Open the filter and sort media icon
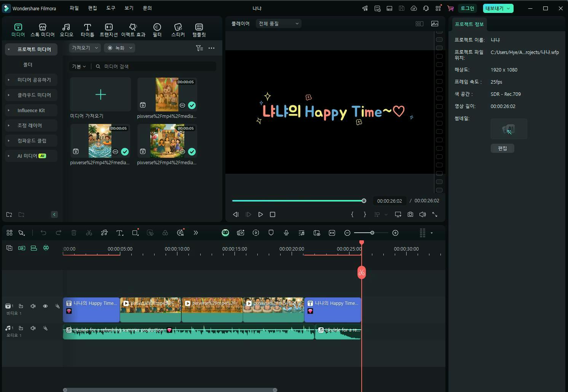The width and height of the screenshot is (568, 392). tap(199, 48)
